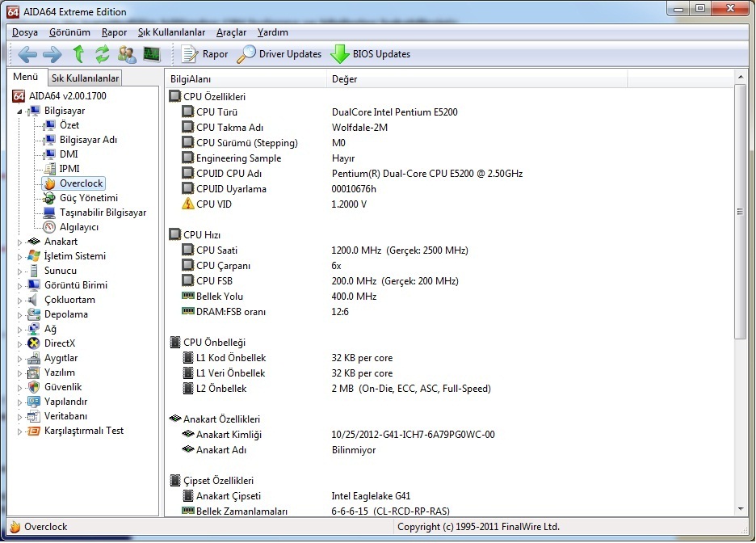Click the Rapor toolbar button label
The height and width of the screenshot is (543, 756).
click(x=215, y=54)
